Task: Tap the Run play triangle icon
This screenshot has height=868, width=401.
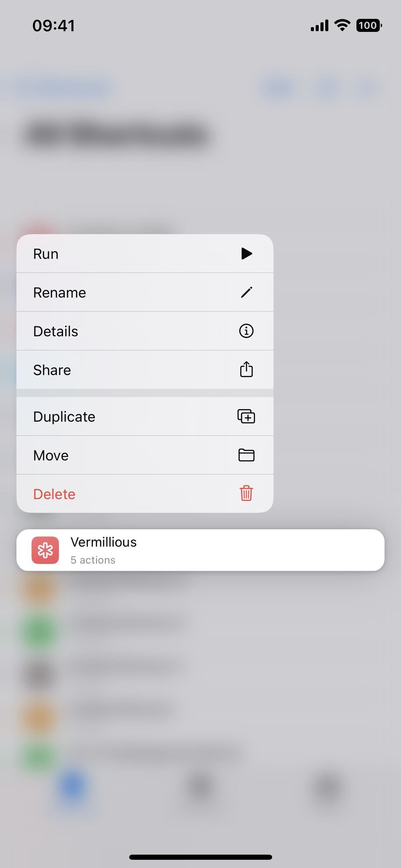Action: 247,254
